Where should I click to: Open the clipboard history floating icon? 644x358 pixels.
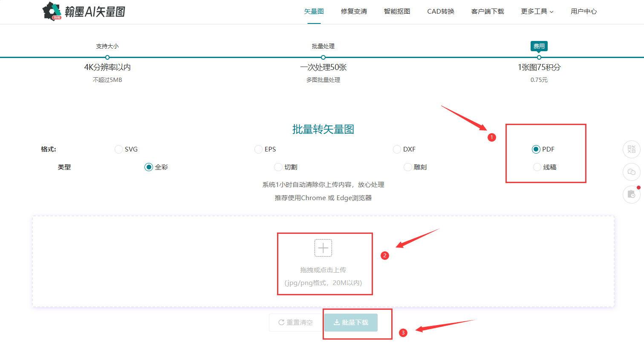tap(632, 195)
